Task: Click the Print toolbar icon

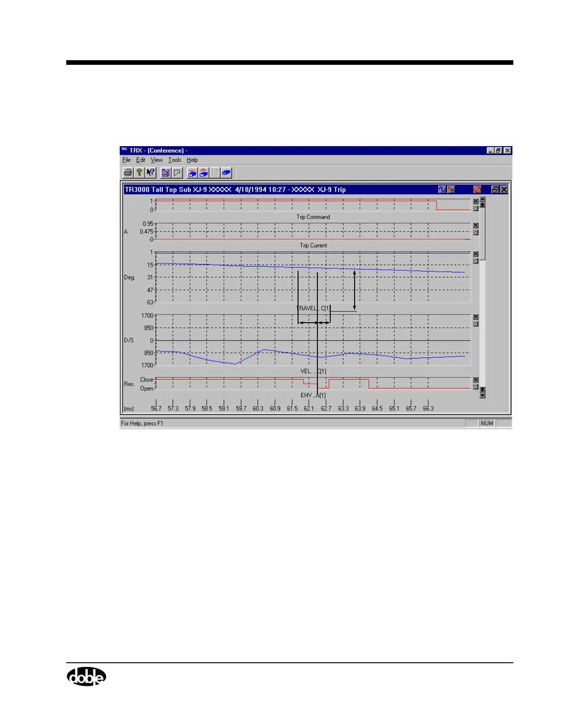Action: click(x=128, y=173)
